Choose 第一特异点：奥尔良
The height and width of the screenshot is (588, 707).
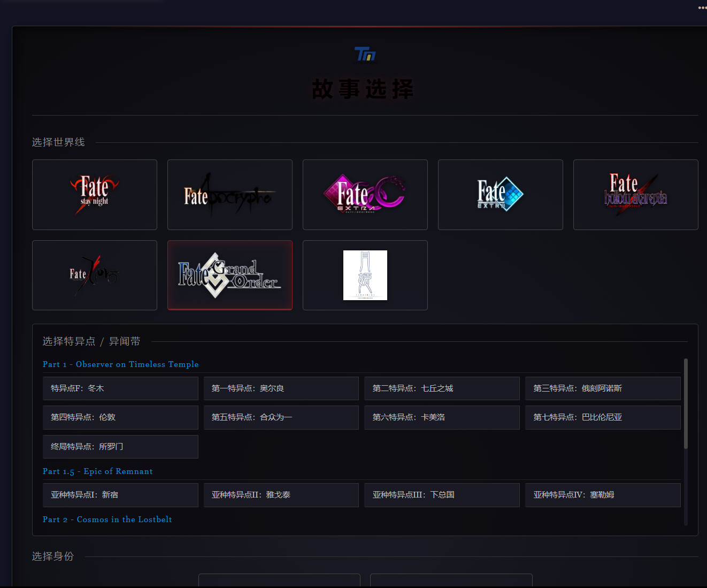[281, 388]
